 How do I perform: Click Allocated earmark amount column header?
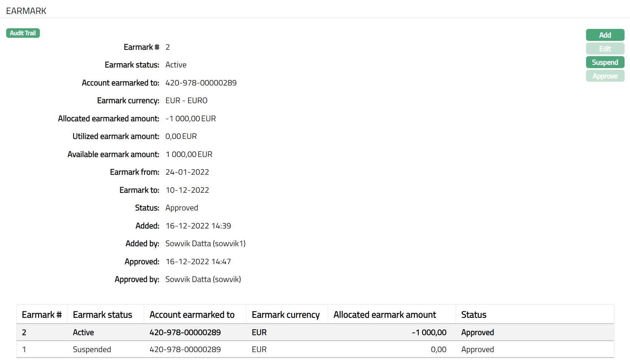[x=384, y=315]
